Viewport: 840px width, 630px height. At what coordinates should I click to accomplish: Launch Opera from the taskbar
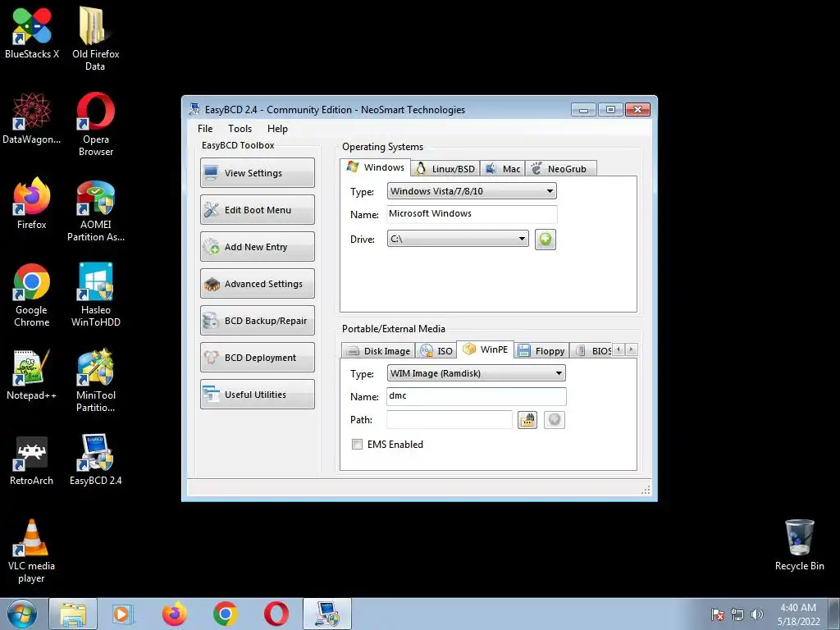(x=276, y=614)
